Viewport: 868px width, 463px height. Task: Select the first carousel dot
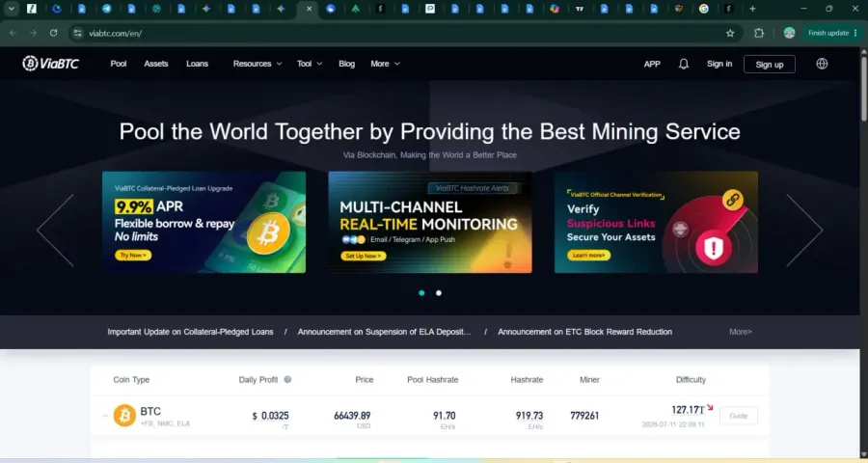point(421,293)
